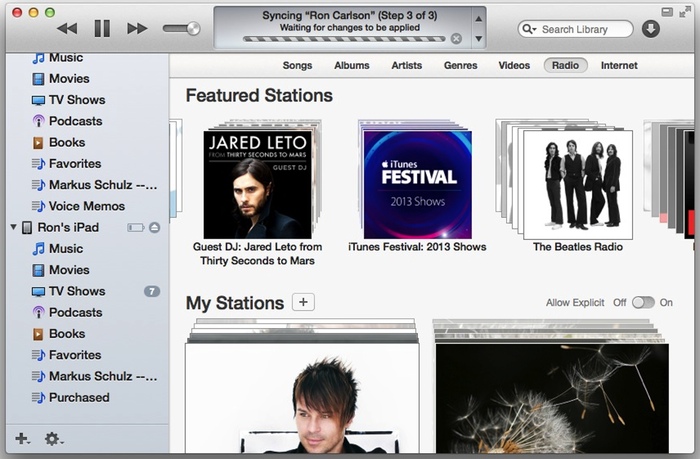
Task: Open the gear actions menu
Action: coord(54,438)
